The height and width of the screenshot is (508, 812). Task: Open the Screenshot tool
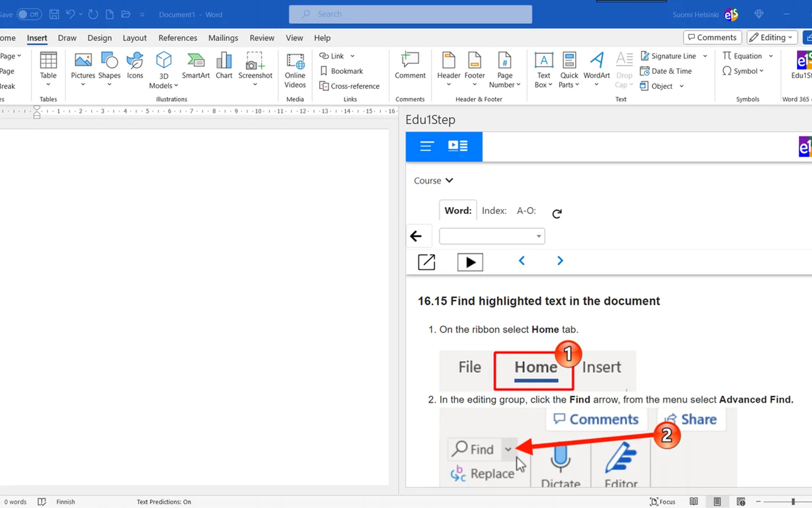tap(255, 69)
